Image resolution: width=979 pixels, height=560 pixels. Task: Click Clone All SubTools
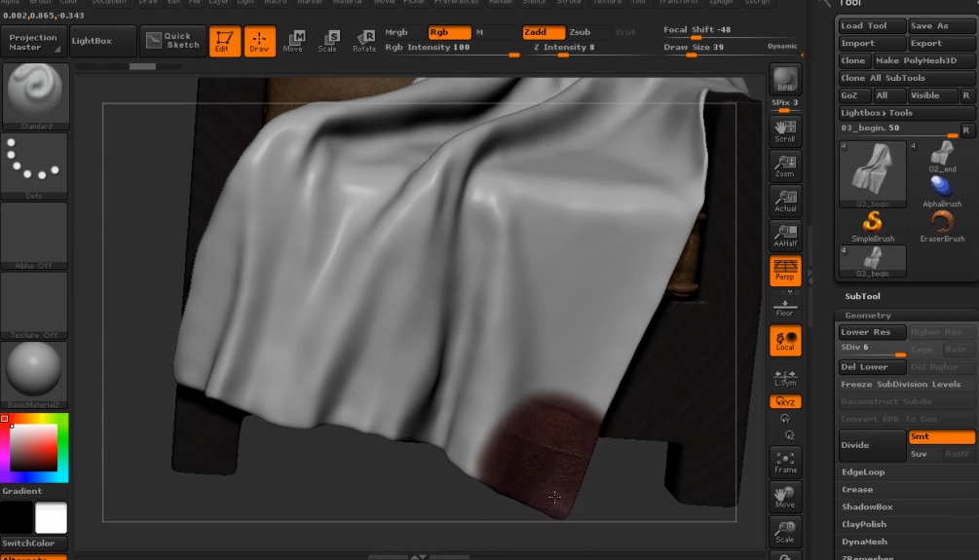pos(907,78)
